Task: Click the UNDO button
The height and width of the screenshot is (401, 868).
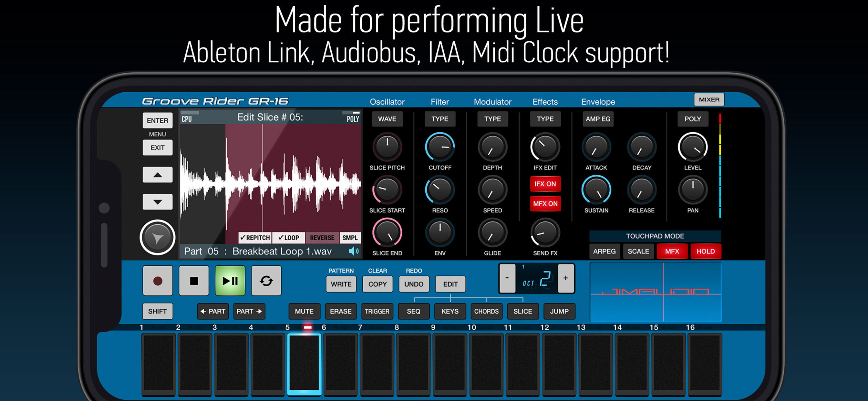Action: 414,284
